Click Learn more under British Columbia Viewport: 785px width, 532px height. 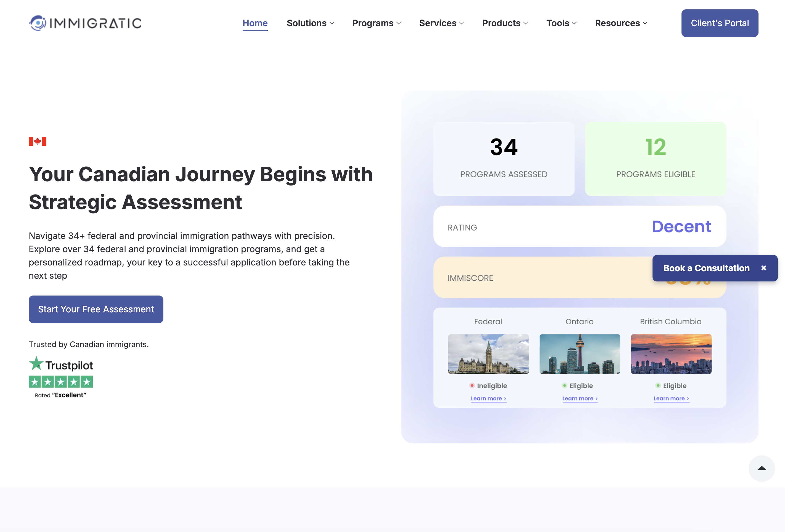(671, 398)
